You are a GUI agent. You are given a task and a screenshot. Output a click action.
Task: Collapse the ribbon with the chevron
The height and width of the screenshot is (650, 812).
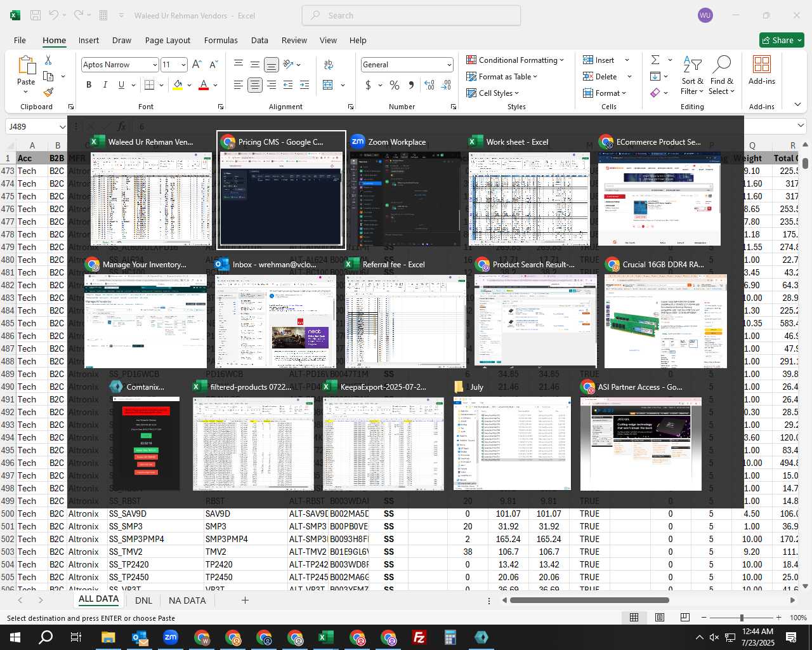(797, 105)
